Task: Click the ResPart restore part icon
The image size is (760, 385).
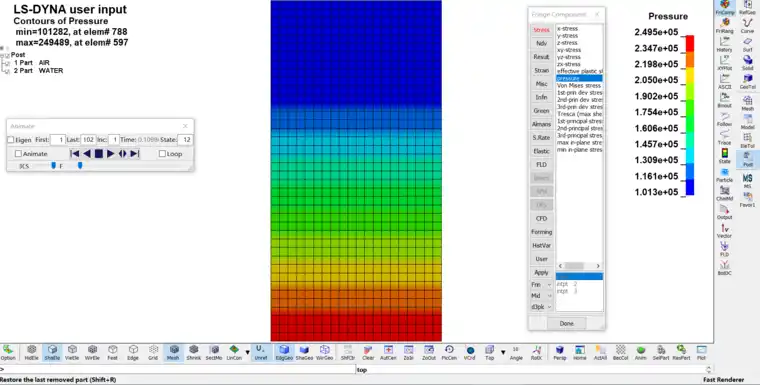Action: click(681, 353)
